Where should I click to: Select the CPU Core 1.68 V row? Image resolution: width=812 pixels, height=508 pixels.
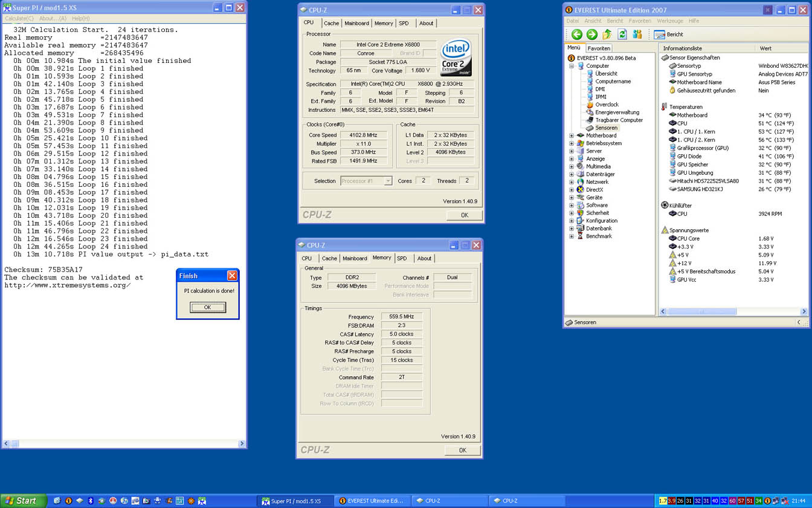[x=733, y=239]
